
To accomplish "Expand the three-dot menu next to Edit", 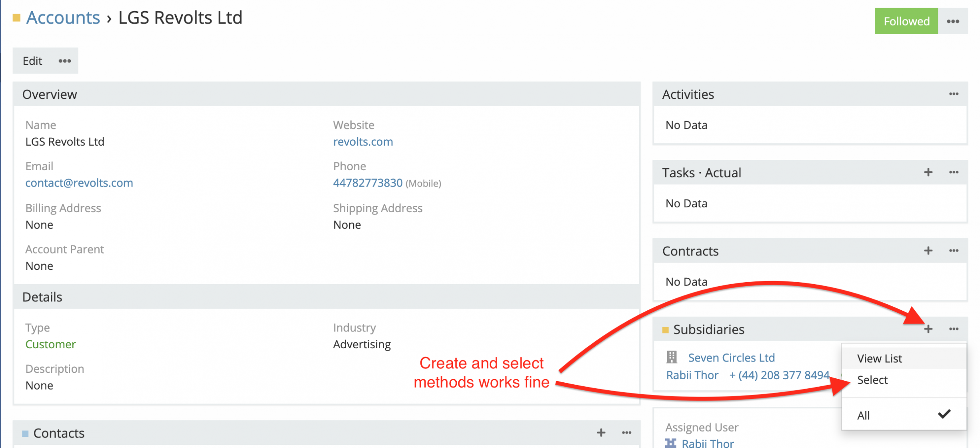I will 64,61.
